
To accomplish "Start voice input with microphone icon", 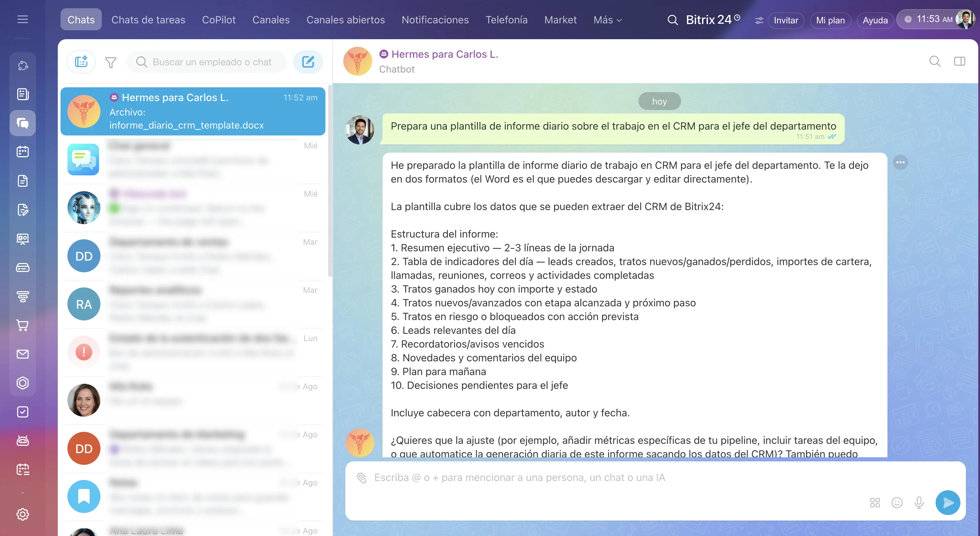I will tap(919, 503).
